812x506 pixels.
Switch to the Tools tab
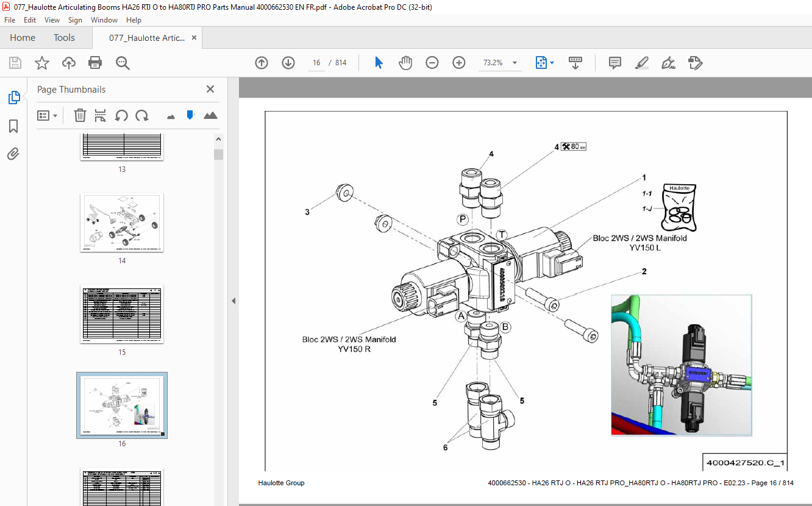pyautogui.click(x=64, y=37)
